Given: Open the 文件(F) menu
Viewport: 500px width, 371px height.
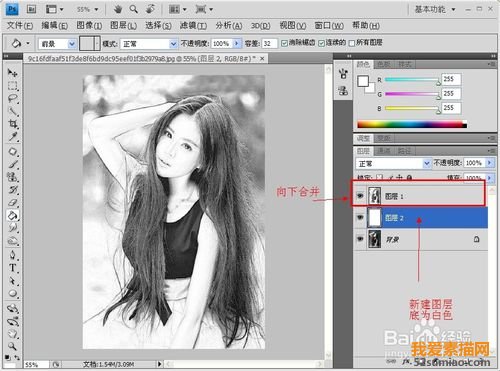Looking at the screenshot, I should [x=20, y=25].
